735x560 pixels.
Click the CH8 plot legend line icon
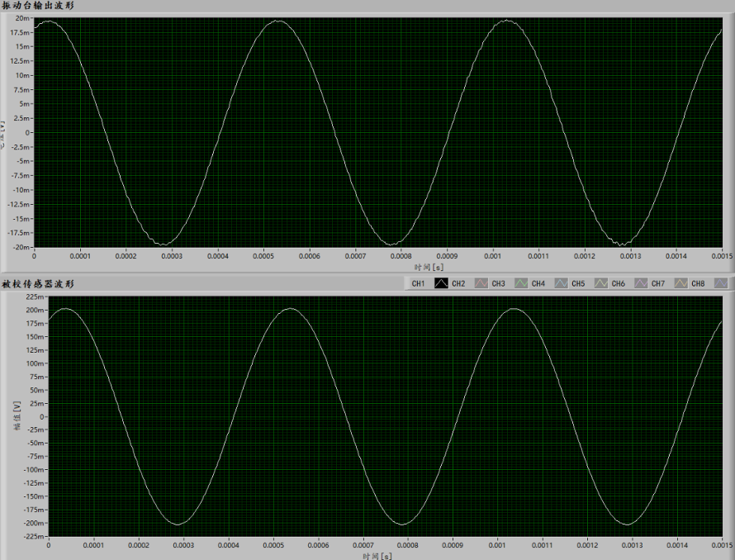click(720, 284)
